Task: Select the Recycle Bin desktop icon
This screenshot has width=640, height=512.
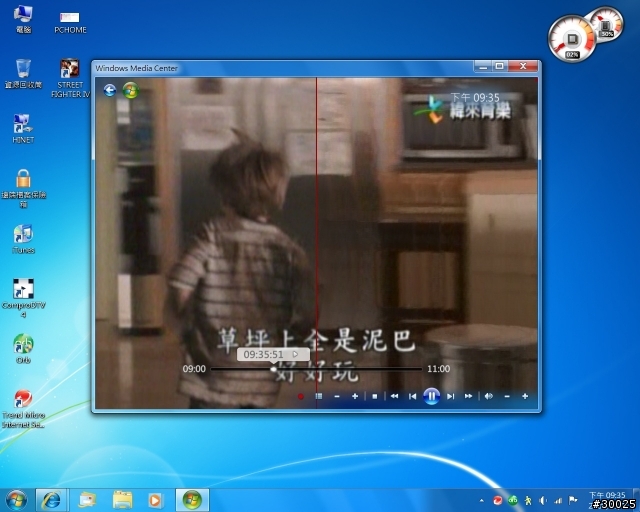Action: [x=23, y=74]
